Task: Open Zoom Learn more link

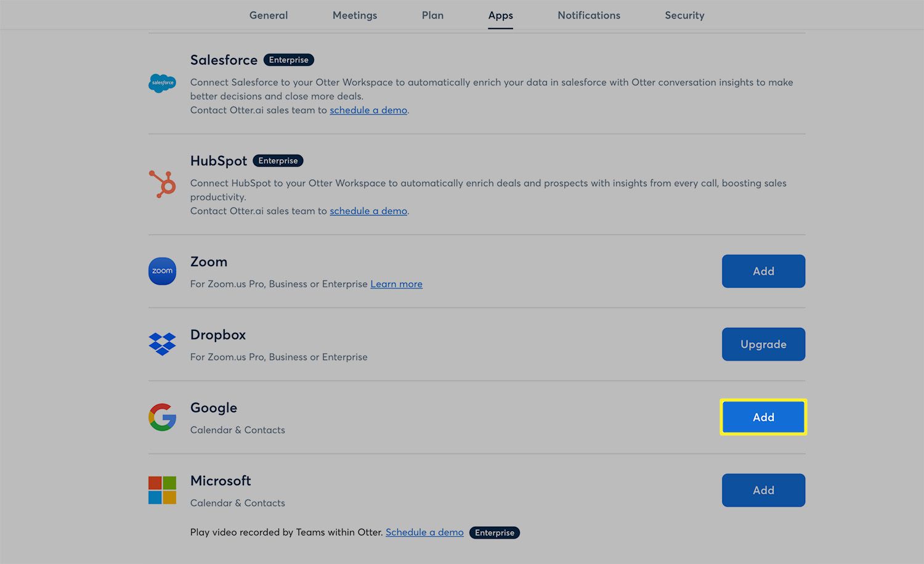Action: click(x=396, y=284)
